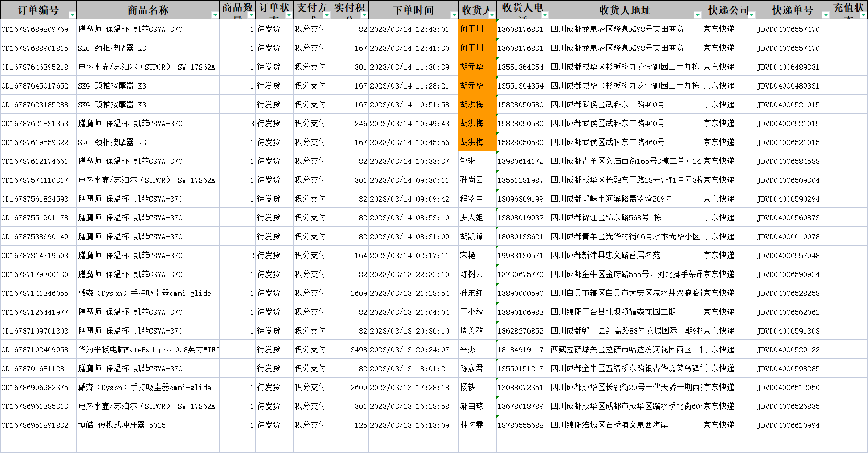Select the 博皓 便携式冲牙器 5025 product cell
Image resolution: width=868 pixels, height=453 pixels.
[x=148, y=425]
